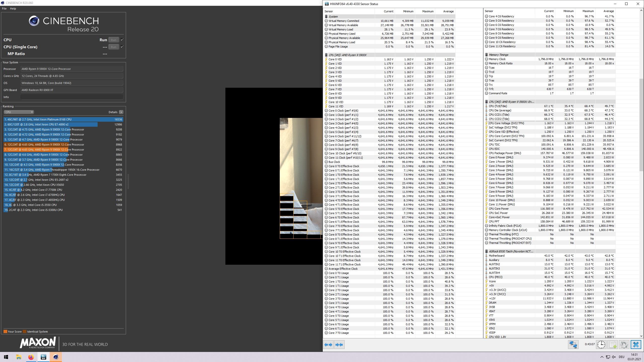Launch Firefox from the taskbar

click(x=31, y=357)
